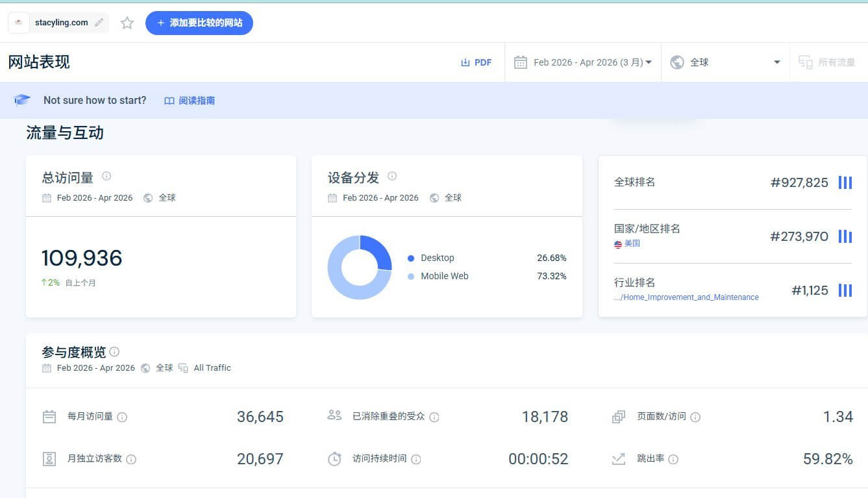
Task: Show info tooltip for 总访问量
Action: tap(106, 176)
